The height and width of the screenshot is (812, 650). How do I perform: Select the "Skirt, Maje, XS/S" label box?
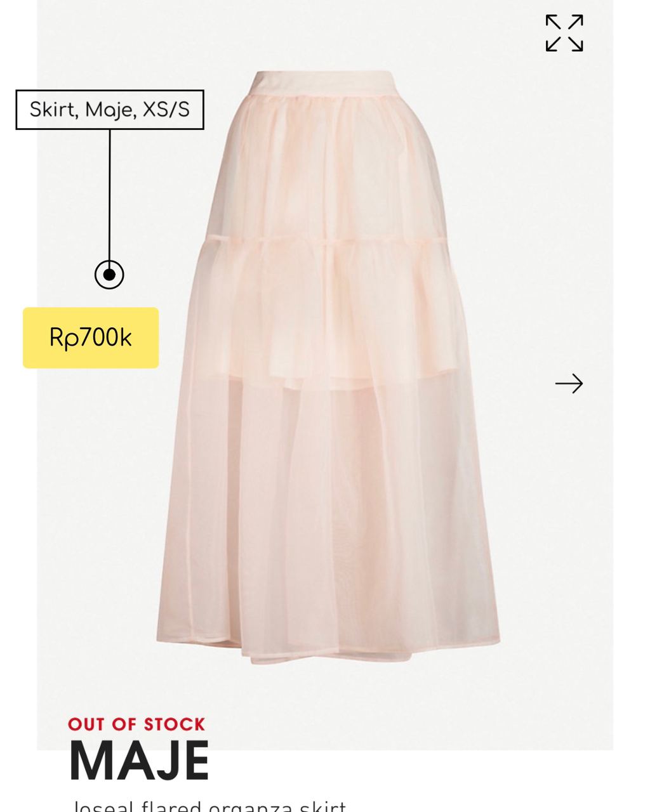pyautogui.click(x=110, y=110)
